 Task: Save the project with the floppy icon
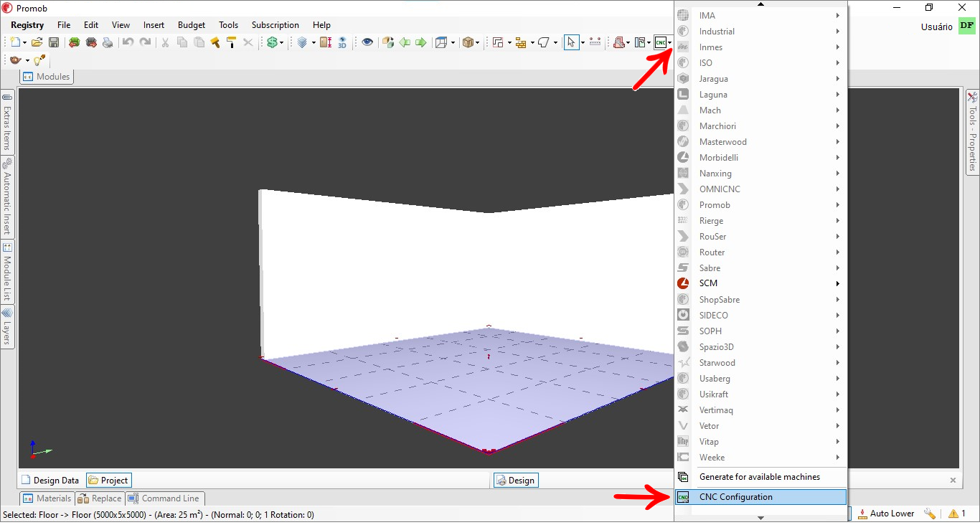pyautogui.click(x=54, y=43)
